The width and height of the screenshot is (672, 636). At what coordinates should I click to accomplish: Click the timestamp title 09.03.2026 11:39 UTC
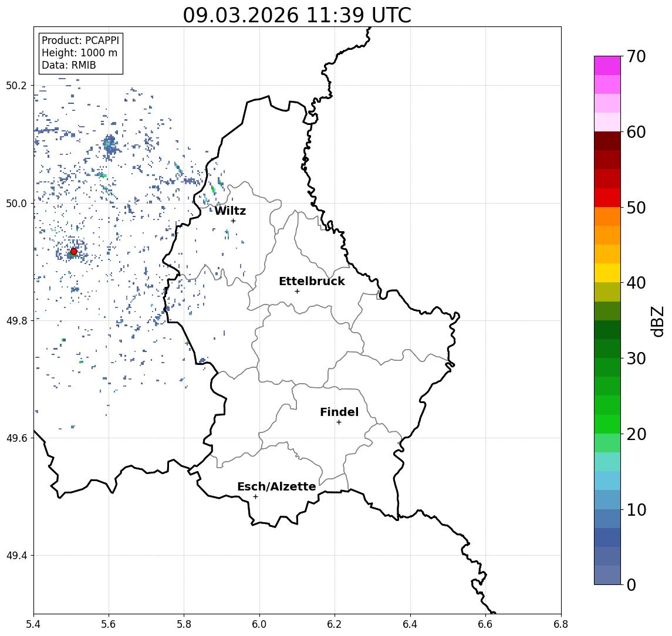pyautogui.click(x=297, y=15)
